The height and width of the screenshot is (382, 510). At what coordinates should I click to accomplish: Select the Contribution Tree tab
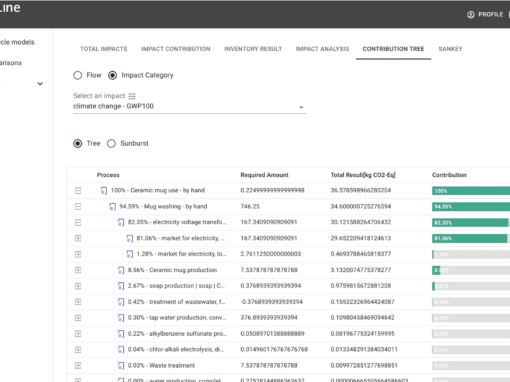393,49
